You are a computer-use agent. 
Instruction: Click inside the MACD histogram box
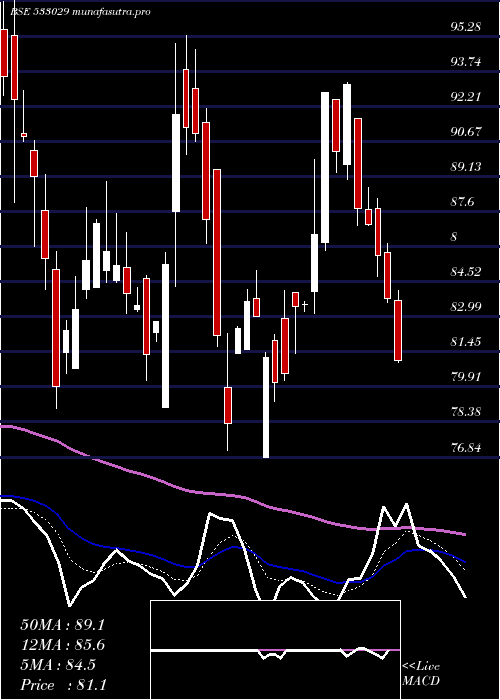(x=275, y=650)
